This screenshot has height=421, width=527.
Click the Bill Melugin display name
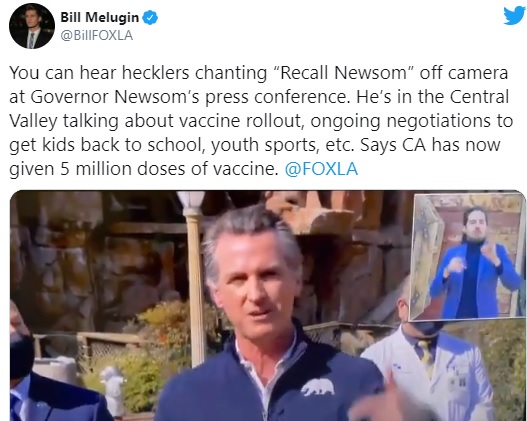click(99, 17)
